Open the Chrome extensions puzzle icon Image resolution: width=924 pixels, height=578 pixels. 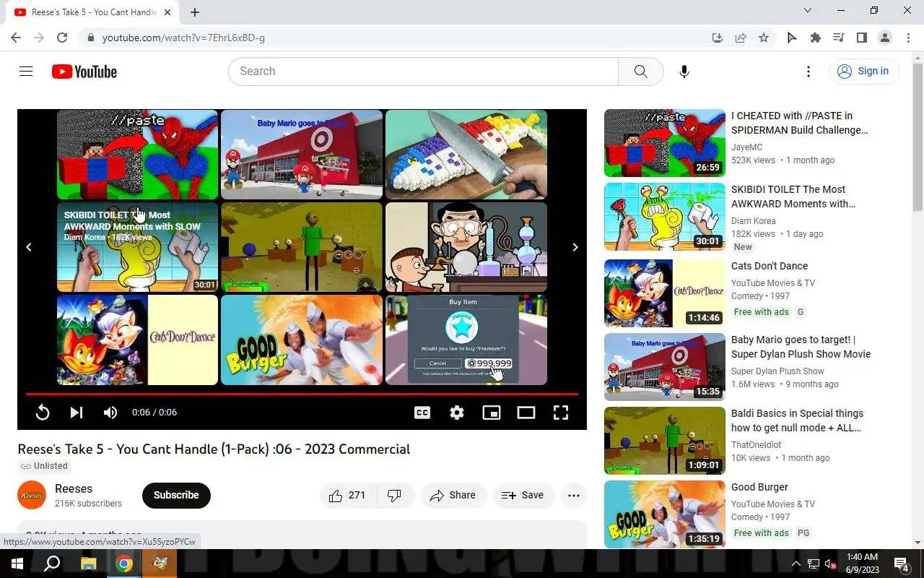(x=816, y=38)
